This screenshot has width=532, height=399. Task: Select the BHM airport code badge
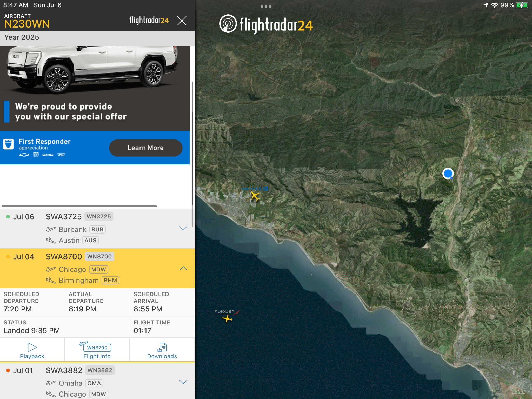click(x=110, y=280)
